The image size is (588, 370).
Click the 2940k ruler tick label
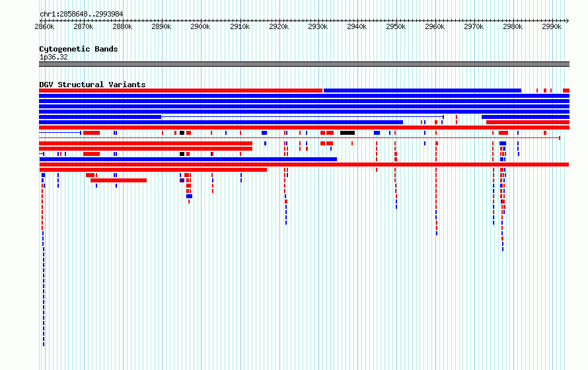[357, 26]
